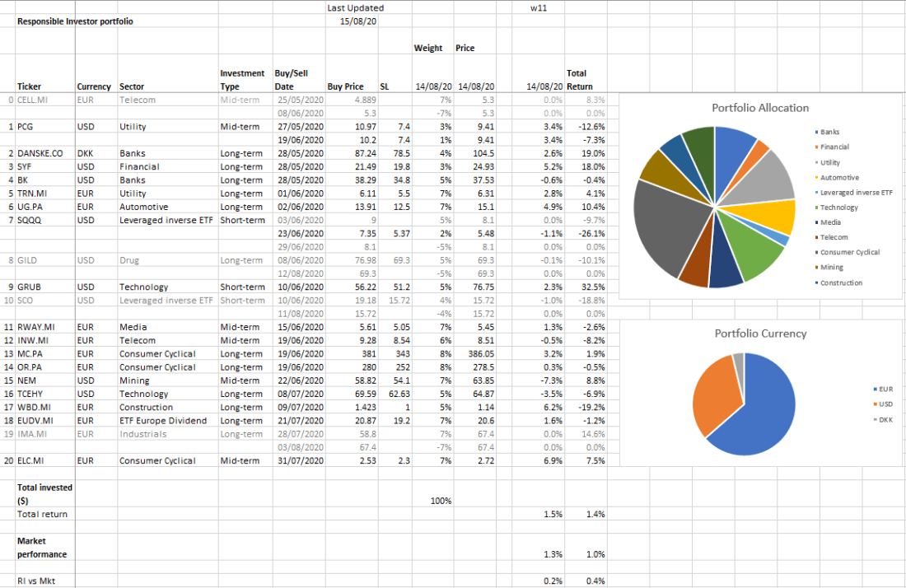Screen dimensions: 906x588
Task: Select the Portfolio Currency chart title
Action: [x=759, y=334]
